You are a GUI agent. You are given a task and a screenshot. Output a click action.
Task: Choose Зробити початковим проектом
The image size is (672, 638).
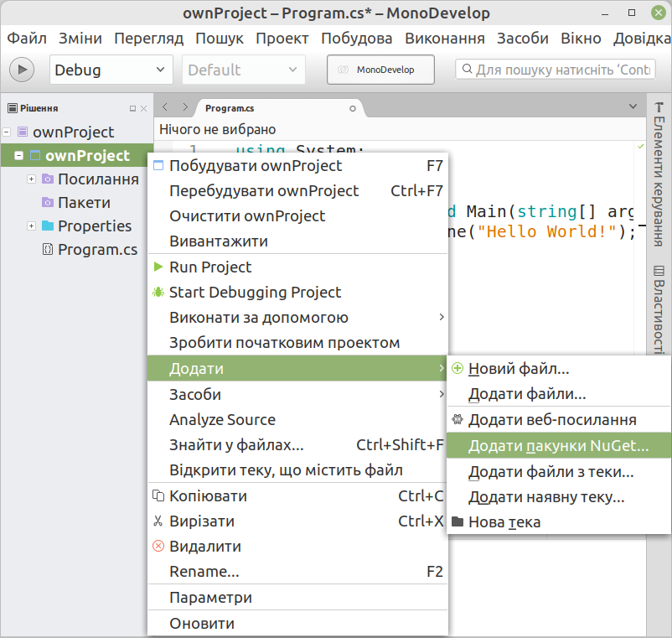297,343
